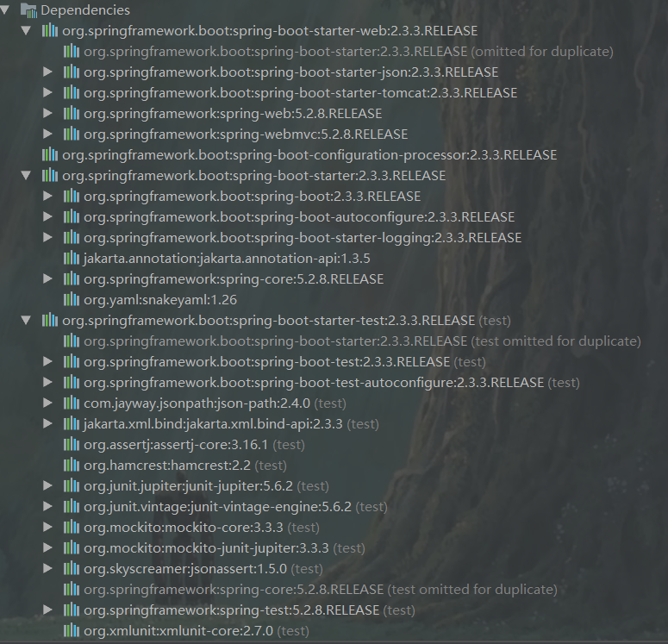Click library icon of spring-boot-test-autoconfigure
668x644 pixels.
(x=72, y=382)
